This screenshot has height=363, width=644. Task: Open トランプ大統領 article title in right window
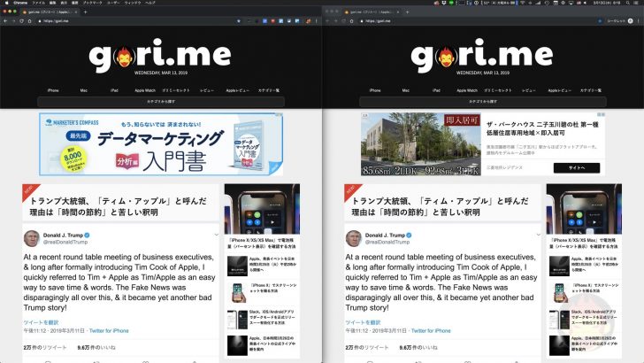click(441, 206)
